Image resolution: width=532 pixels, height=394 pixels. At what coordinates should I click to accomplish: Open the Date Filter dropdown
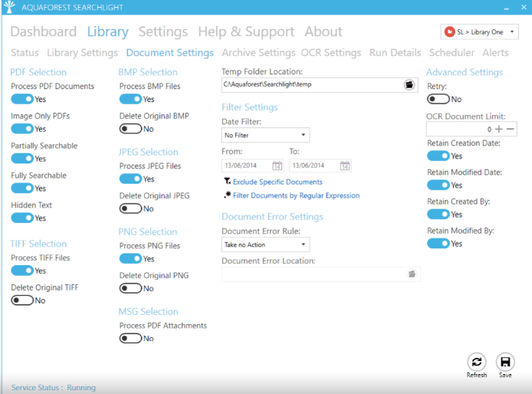265,136
